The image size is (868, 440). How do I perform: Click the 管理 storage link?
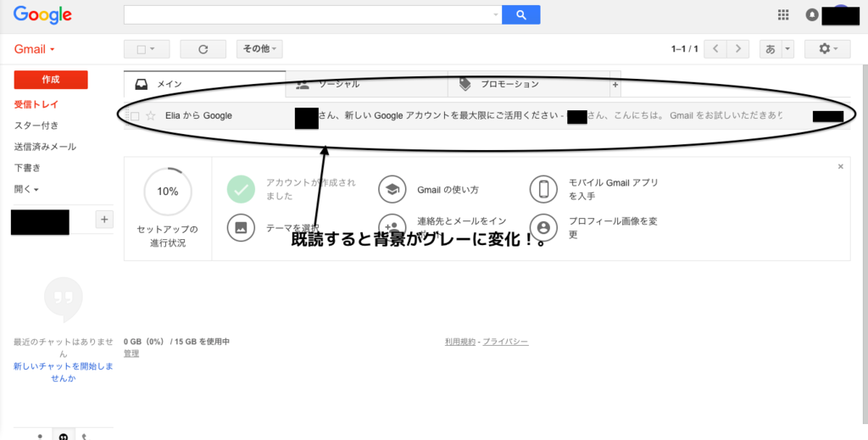point(131,354)
